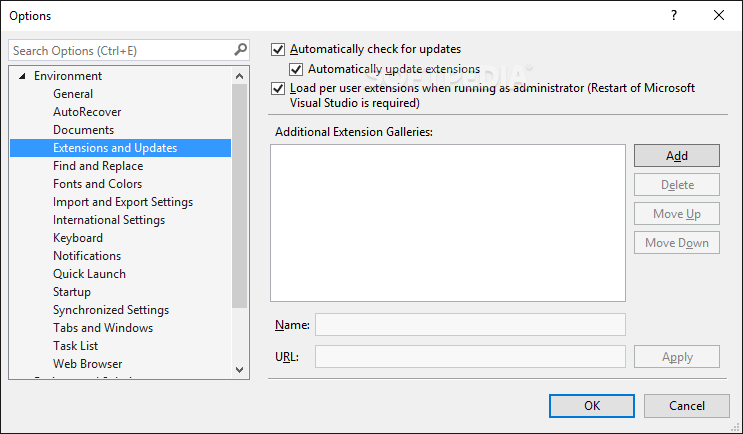Click the tree scrollbar down arrow
Screen dimensions: 743x434
tap(239, 370)
